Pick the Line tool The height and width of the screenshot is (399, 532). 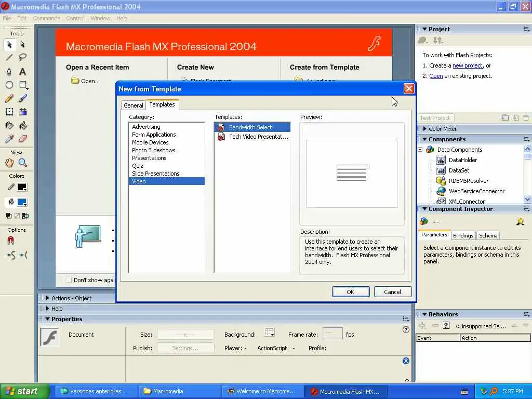pyautogui.click(x=9, y=57)
